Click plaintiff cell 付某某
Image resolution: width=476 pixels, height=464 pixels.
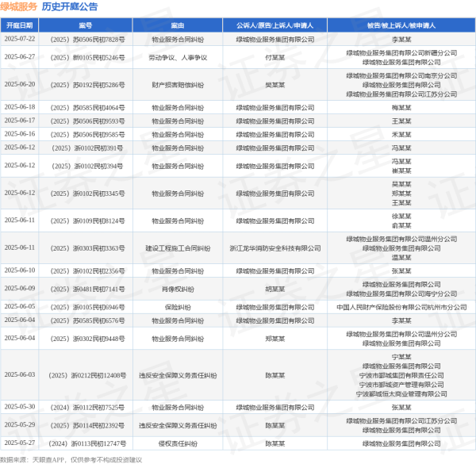[x=274, y=57]
